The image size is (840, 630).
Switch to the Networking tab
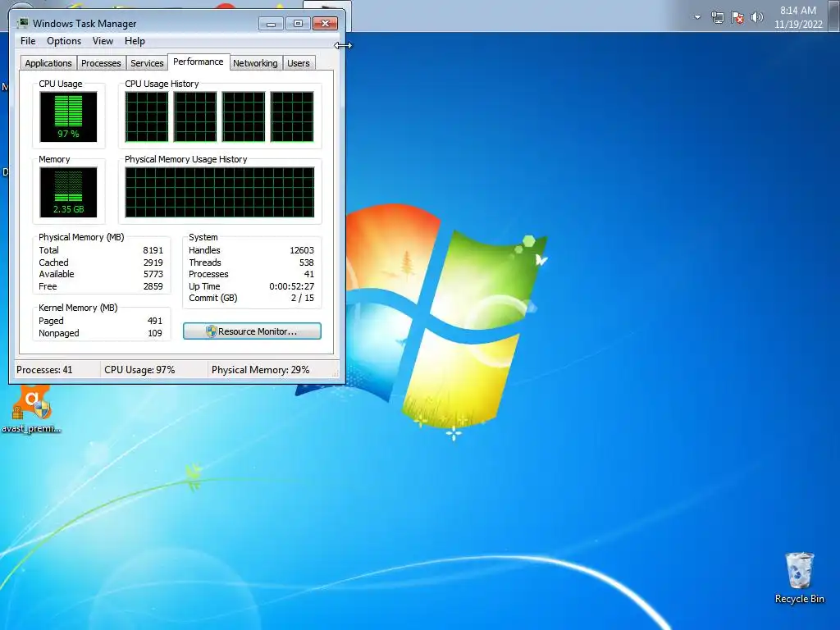click(x=255, y=63)
